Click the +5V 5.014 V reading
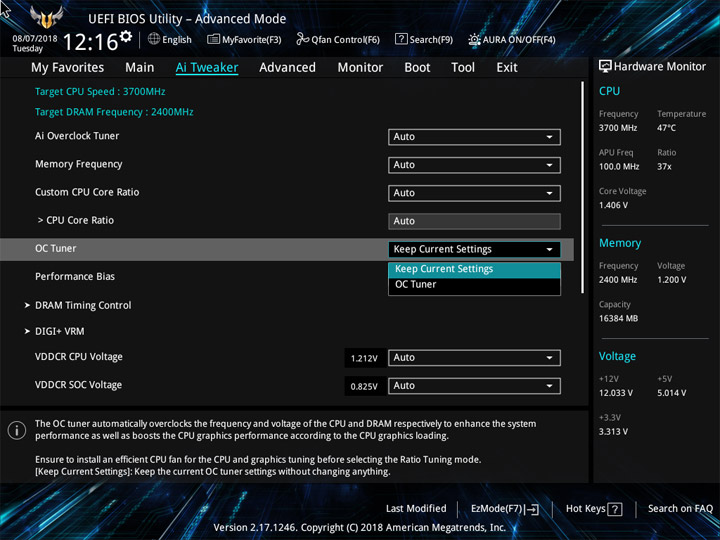The height and width of the screenshot is (540, 720). (x=671, y=393)
